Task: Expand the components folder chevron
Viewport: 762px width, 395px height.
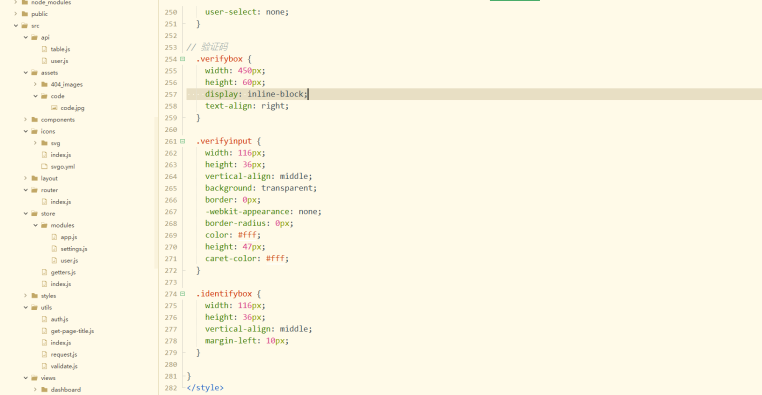Action: pos(25,120)
